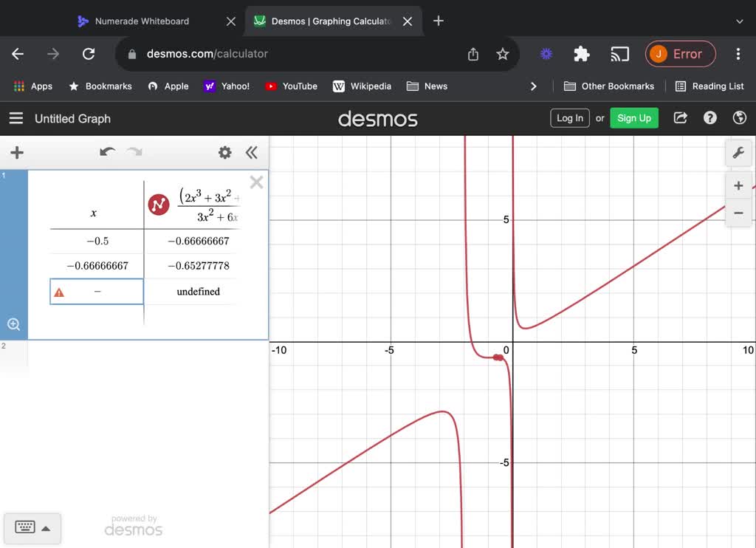Screen dimensions: 756x548
Task: Expand hidden bookmarks with the chevron arrow
Action: click(x=534, y=86)
